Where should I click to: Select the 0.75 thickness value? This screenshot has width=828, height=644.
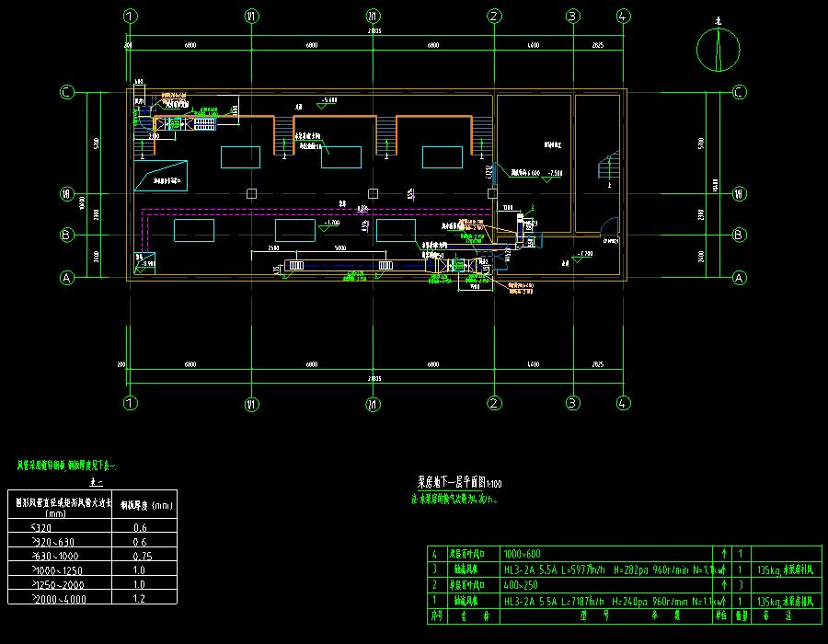(142, 556)
